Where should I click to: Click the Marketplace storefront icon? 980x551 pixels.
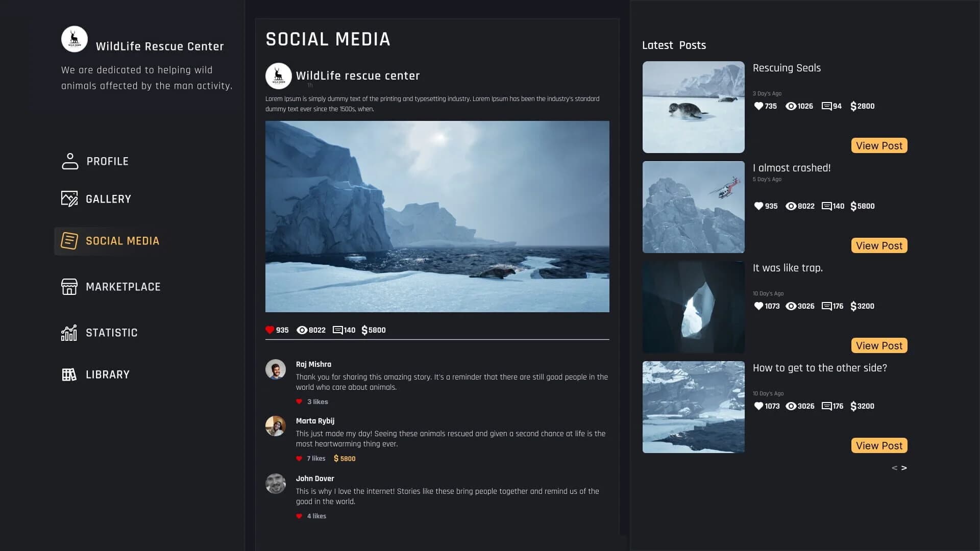tap(69, 287)
